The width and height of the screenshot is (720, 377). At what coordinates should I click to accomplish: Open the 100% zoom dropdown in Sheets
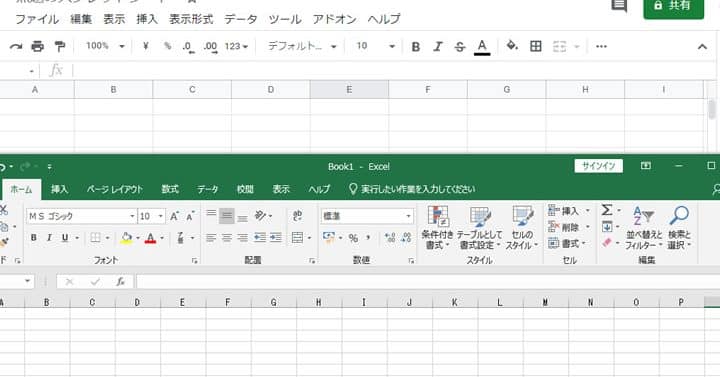[106, 46]
